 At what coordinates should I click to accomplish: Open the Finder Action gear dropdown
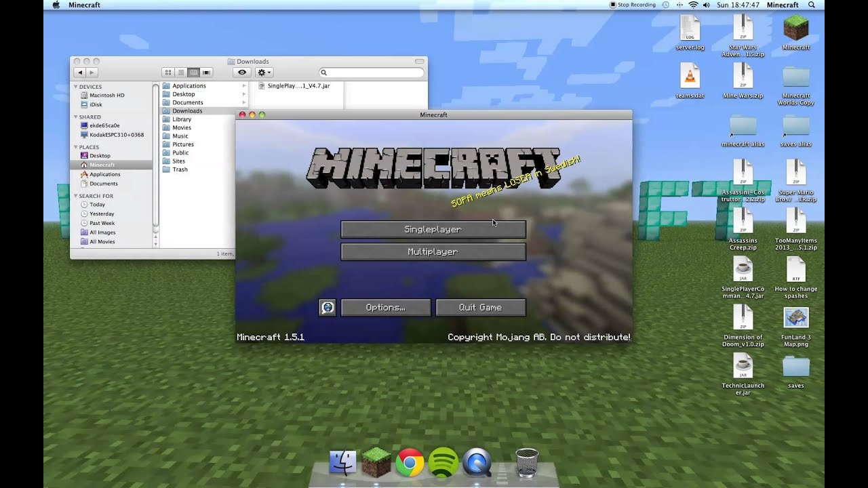tap(264, 73)
